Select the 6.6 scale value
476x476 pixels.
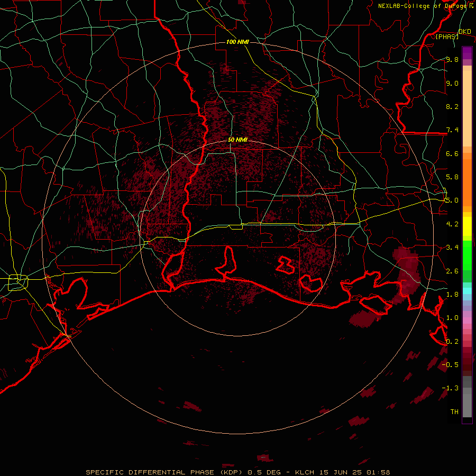pyautogui.click(x=452, y=153)
